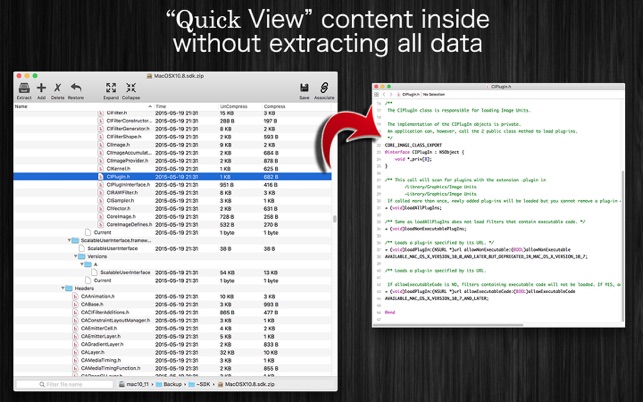The width and height of the screenshot is (643, 402).
Task: Click the Collapse all icon
Action: point(131,88)
